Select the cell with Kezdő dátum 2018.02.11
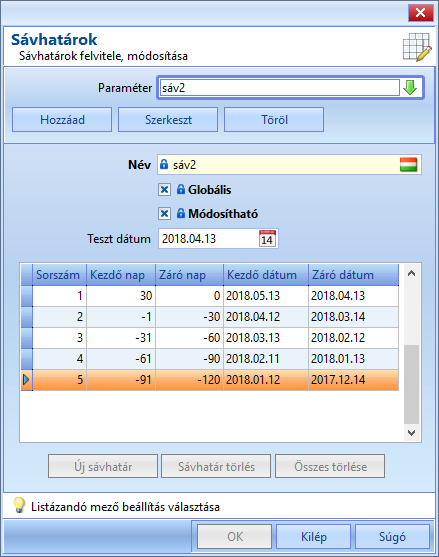Viewport: 439px width, 557px height. (x=266, y=358)
